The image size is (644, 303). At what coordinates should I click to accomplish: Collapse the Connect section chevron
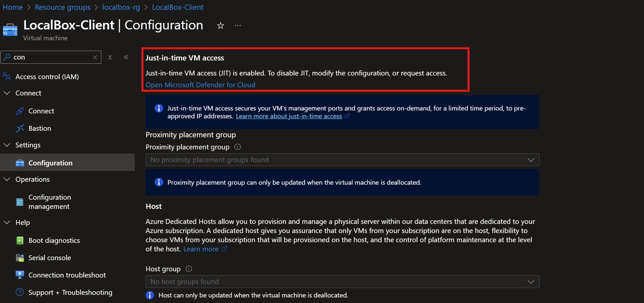(x=7, y=93)
